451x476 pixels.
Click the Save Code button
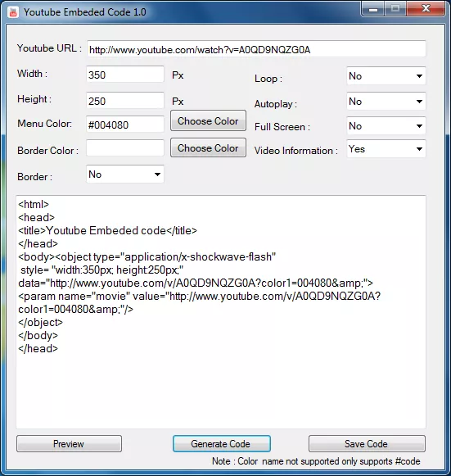[x=367, y=444]
